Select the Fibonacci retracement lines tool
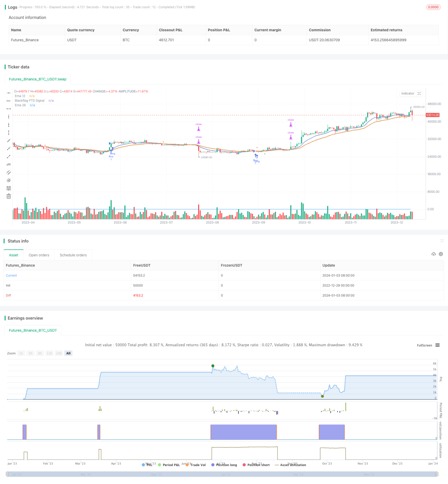The height and width of the screenshot is (484, 448). [x=9, y=188]
